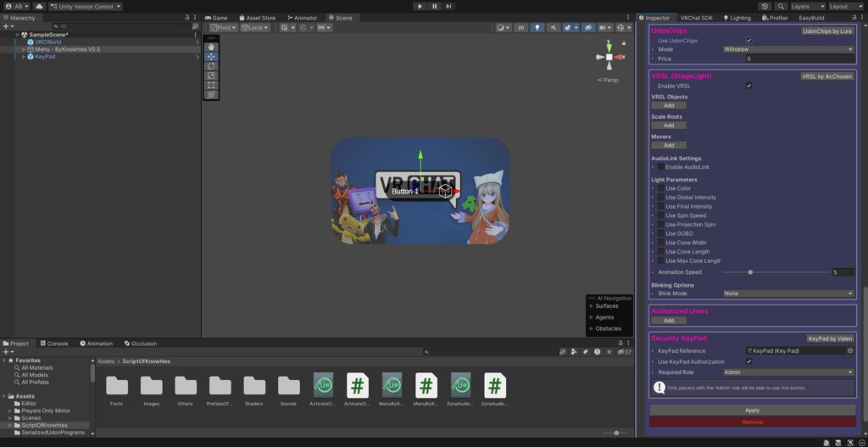
Task: Toggle the Use GOBO checkbox
Action: [660, 233]
